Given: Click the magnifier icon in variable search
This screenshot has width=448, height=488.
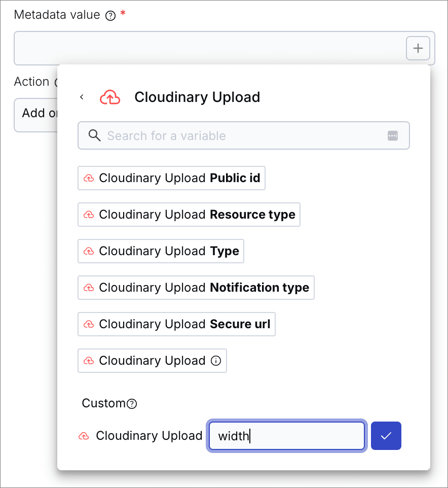Looking at the screenshot, I should coord(94,135).
